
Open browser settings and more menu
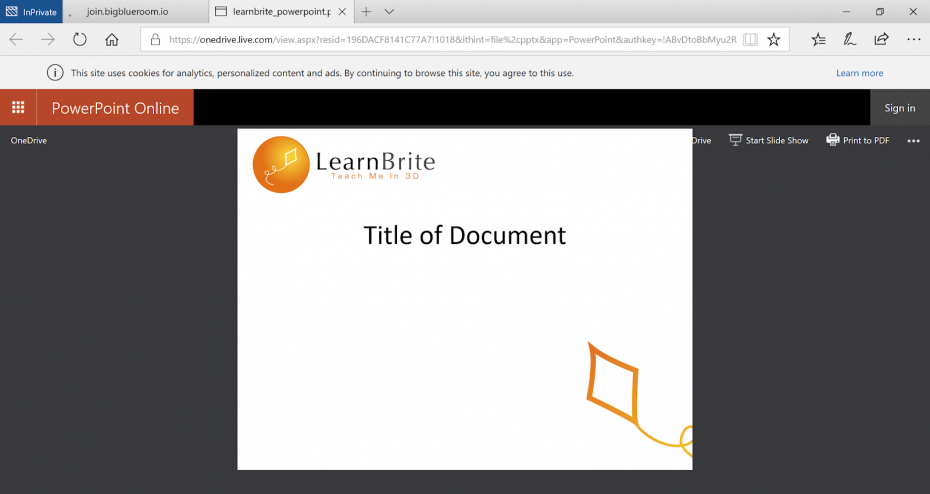click(x=913, y=40)
